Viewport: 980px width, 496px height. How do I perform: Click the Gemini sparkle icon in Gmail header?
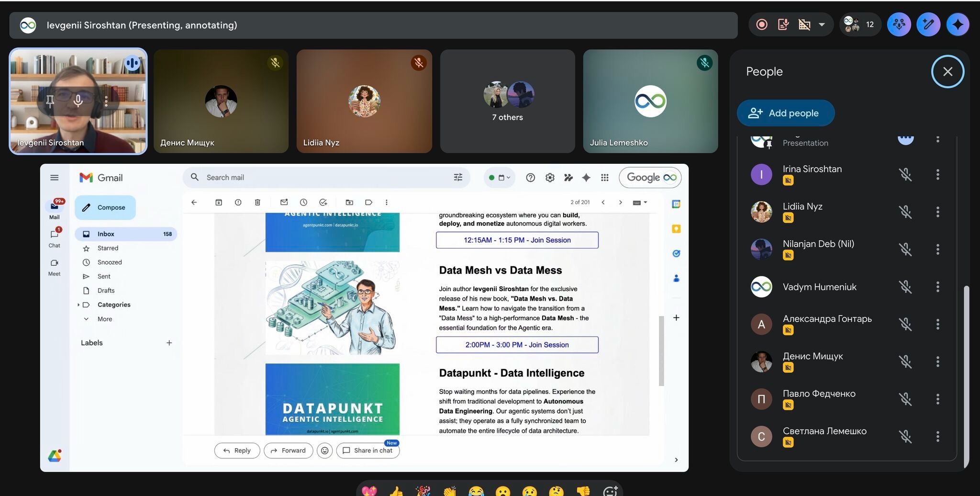tap(586, 178)
